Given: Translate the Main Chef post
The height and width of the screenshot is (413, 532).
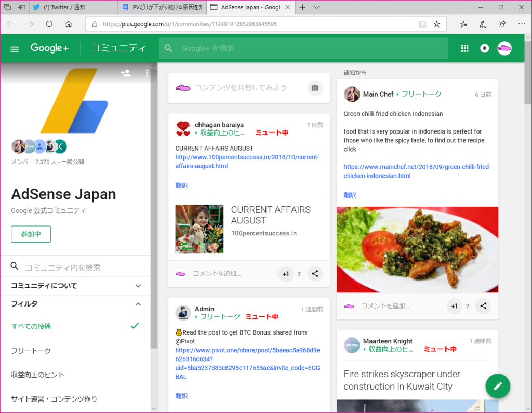Looking at the screenshot, I should click(350, 195).
